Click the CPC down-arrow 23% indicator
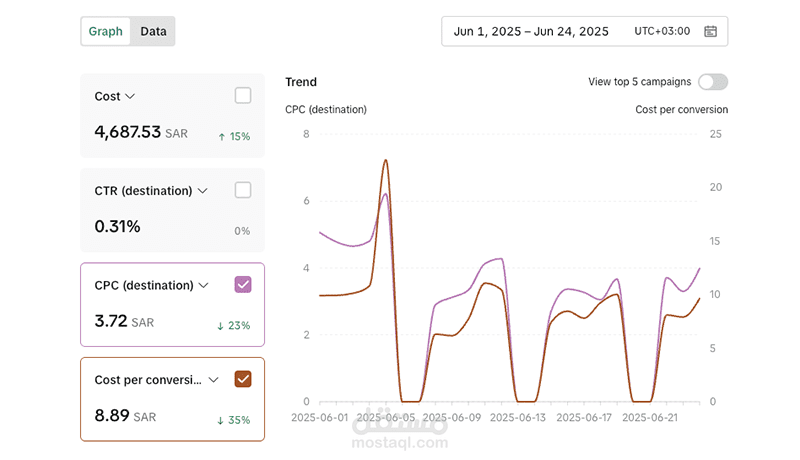The height and width of the screenshot is (460, 800). pyautogui.click(x=234, y=325)
